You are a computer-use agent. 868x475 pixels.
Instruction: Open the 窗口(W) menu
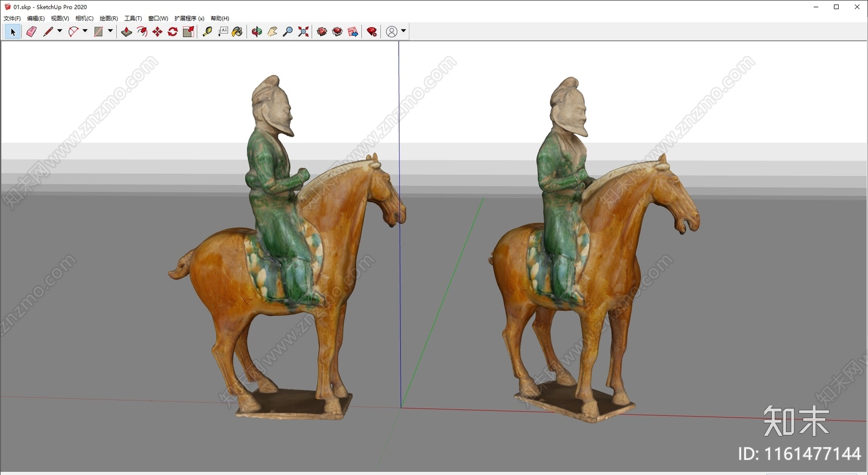coord(158,18)
